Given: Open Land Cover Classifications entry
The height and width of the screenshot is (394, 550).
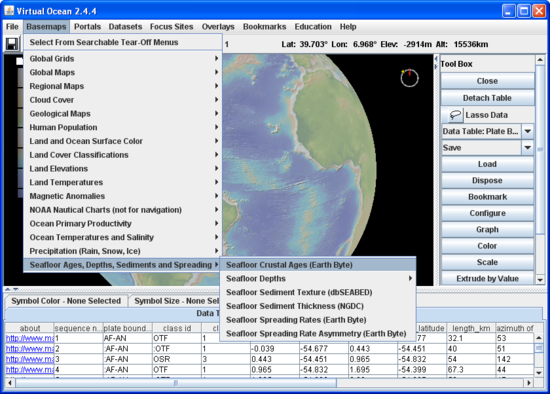Looking at the screenshot, I should (122, 155).
